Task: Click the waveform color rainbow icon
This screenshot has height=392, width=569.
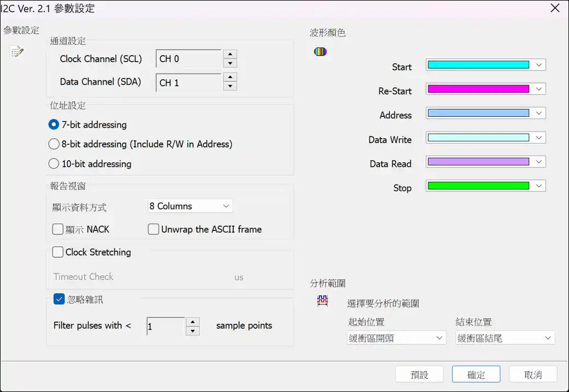Action: (x=320, y=52)
